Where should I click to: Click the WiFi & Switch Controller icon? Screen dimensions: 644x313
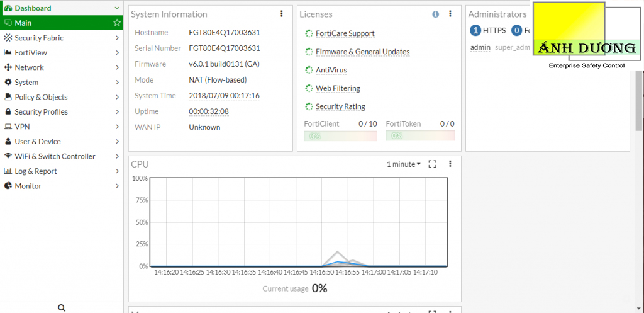pos(8,156)
